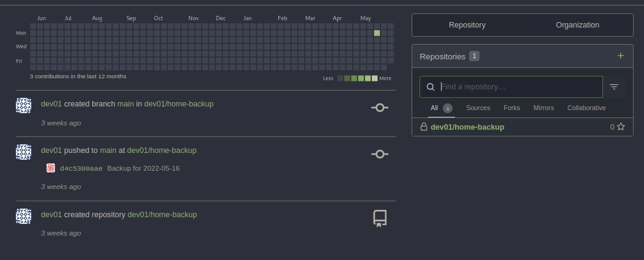Image resolution: width=644 pixels, height=260 pixels.
Task: Select the Sources filter tab
Action: point(478,108)
